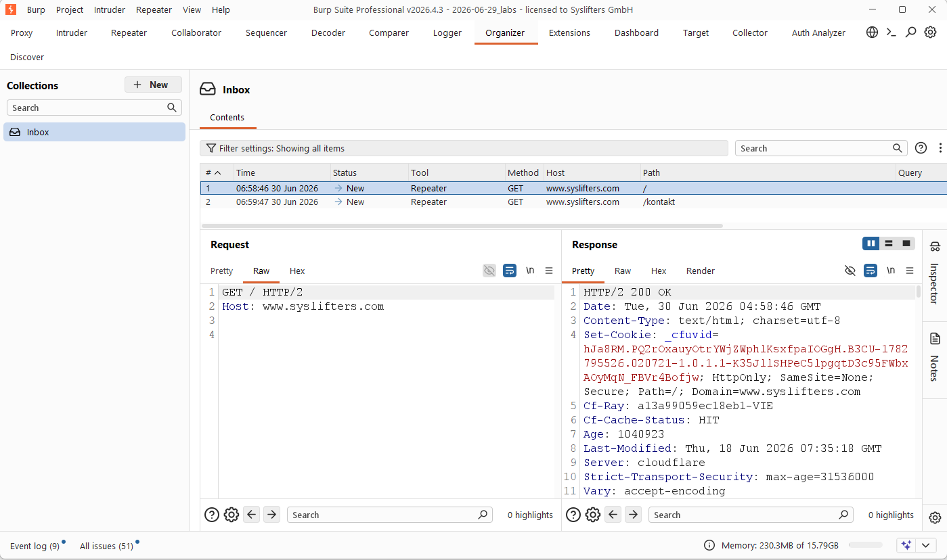
Task: Click the global search magnifier icon
Action: point(911,32)
